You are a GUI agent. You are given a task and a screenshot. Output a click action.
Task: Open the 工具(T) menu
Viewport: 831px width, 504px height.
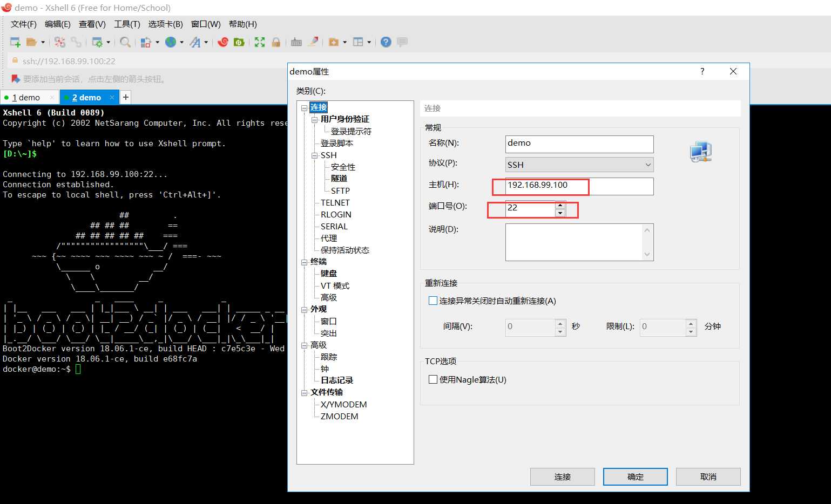[x=127, y=24]
